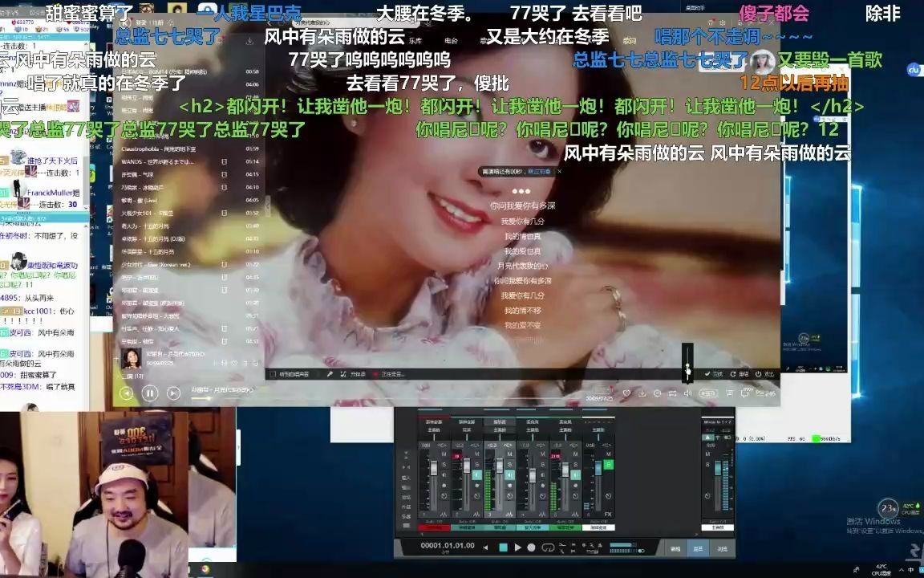The width and height of the screenshot is (924, 578).
Task: Skip to previous track in music player
Action: point(126,393)
